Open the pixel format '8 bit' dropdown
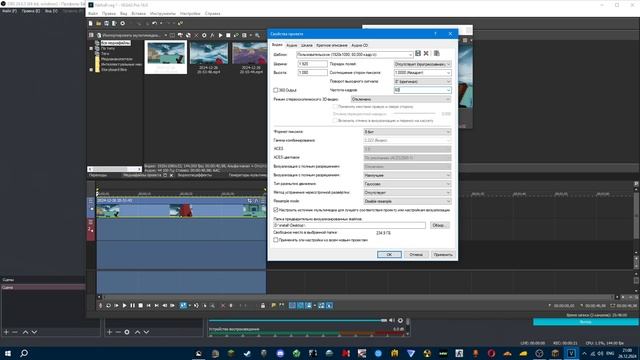The image size is (640, 360). coord(407,132)
